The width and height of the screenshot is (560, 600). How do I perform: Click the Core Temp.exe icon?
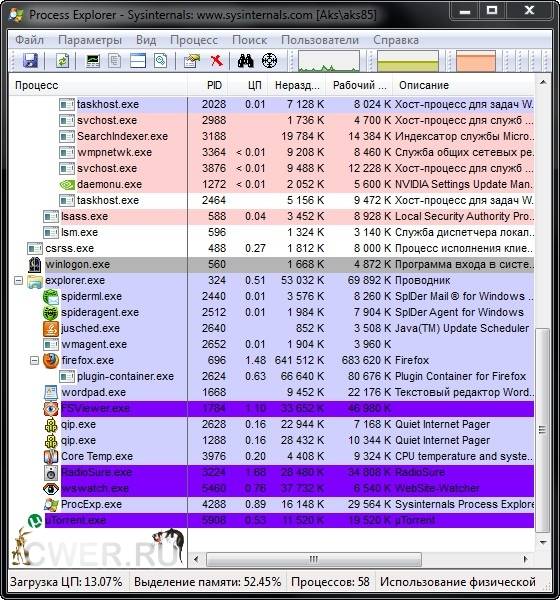coord(51,457)
